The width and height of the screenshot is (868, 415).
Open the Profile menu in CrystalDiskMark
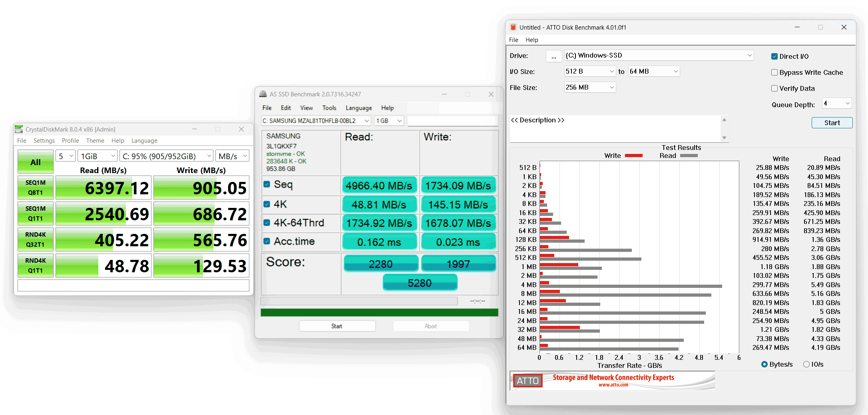(70, 141)
